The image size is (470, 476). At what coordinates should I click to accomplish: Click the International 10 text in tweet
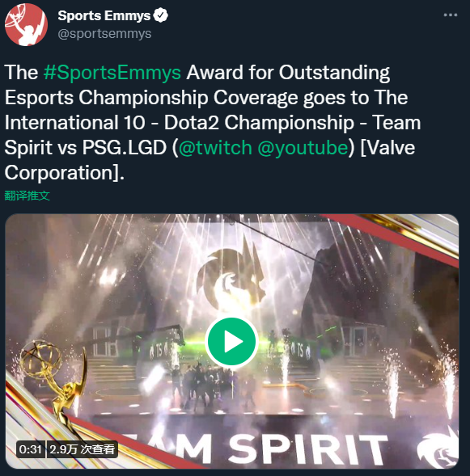(74, 123)
